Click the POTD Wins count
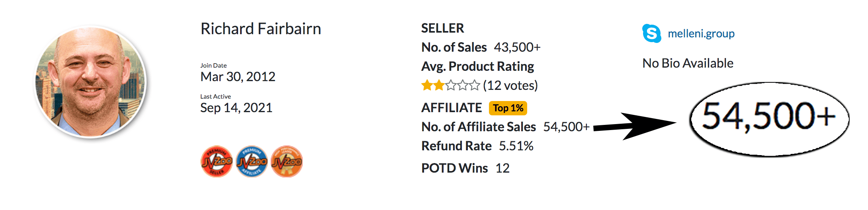This screenshot has width=868, height=210. click(x=502, y=168)
